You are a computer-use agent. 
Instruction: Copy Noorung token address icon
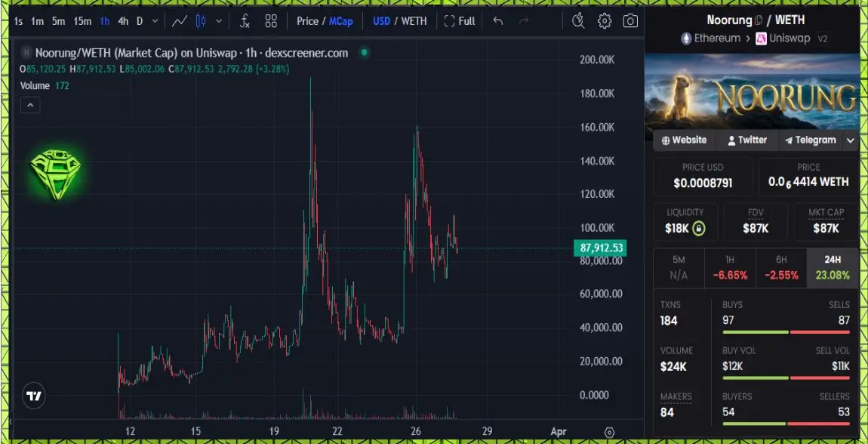pos(758,21)
